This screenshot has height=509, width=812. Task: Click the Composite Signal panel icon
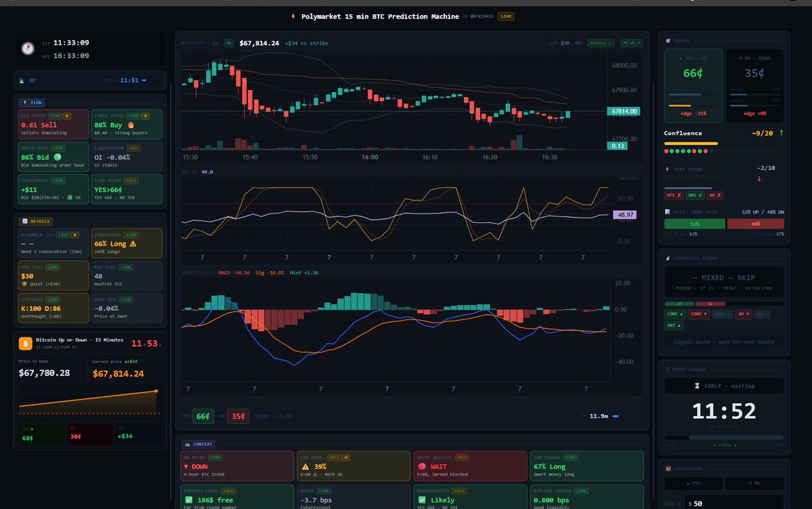click(668, 258)
